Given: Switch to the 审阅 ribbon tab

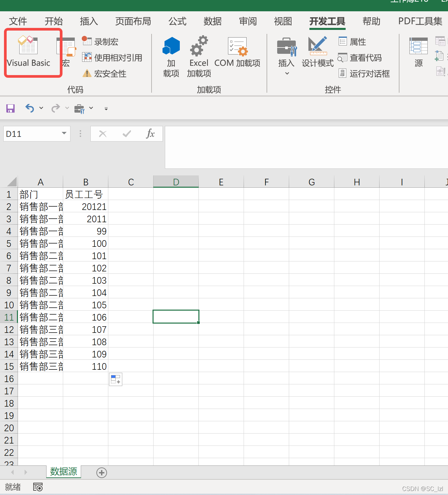Looking at the screenshot, I should click(248, 21).
